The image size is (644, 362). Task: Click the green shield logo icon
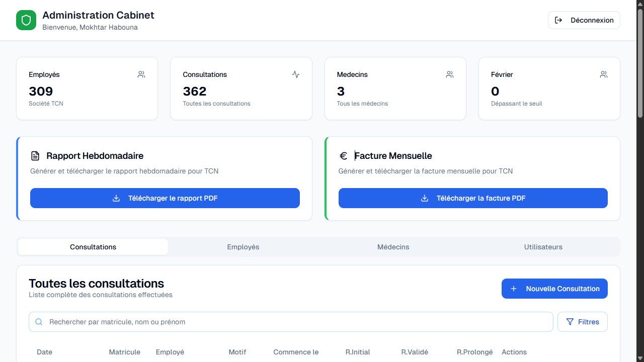[x=26, y=20]
